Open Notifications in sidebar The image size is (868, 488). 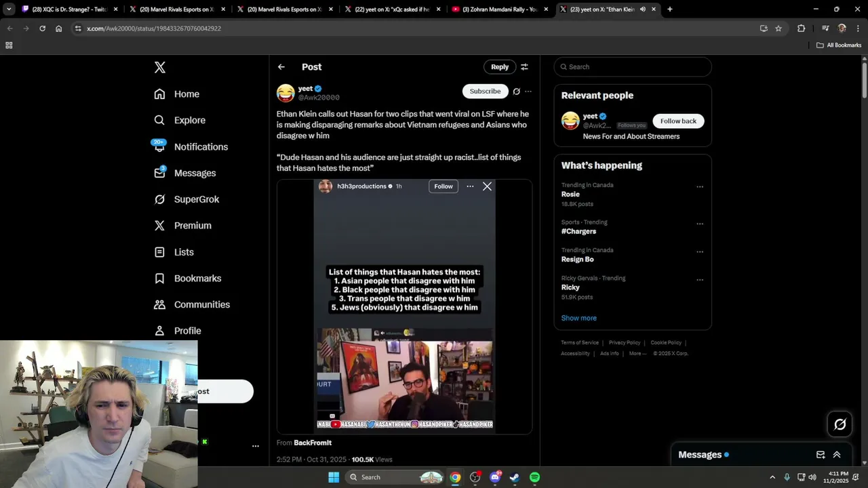[x=191, y=146]
